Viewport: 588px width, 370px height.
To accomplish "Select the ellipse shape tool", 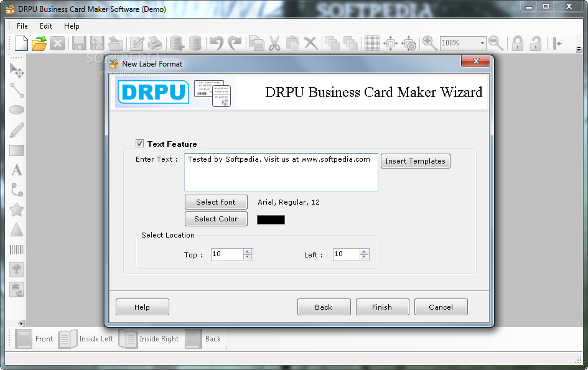I will pyautogui.click(x=17, y=110).
